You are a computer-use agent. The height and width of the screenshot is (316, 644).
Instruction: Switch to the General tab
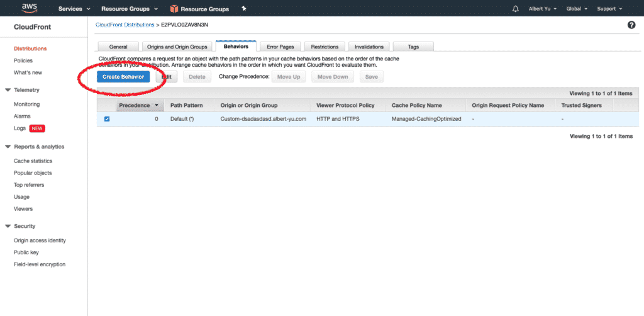tap(118, 47)
